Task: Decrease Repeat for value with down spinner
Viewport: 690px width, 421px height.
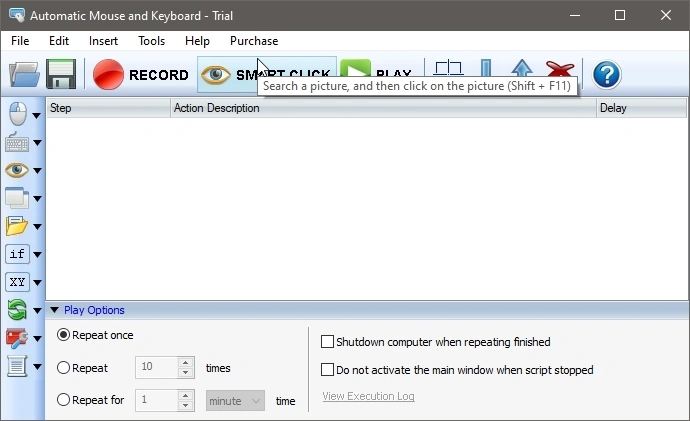Action: [186, 405]
